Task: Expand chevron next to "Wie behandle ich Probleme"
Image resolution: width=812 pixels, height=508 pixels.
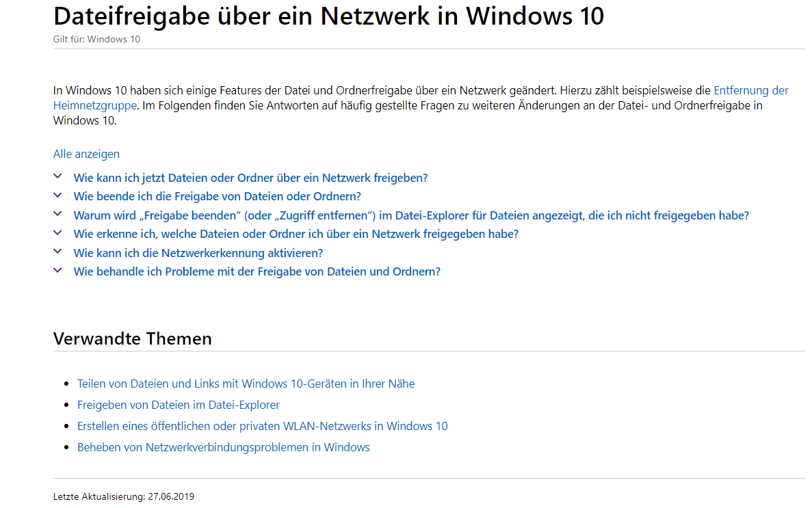Action: 57,270
